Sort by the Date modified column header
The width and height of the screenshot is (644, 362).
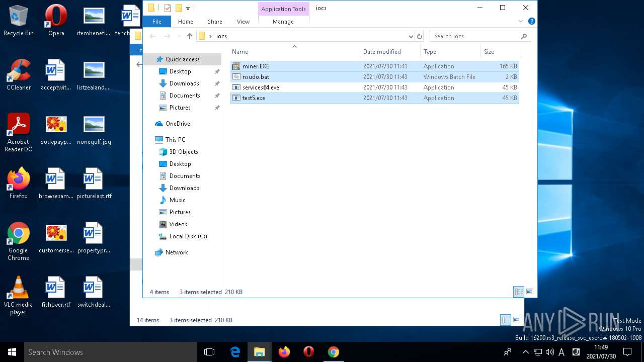click(390, 52)
